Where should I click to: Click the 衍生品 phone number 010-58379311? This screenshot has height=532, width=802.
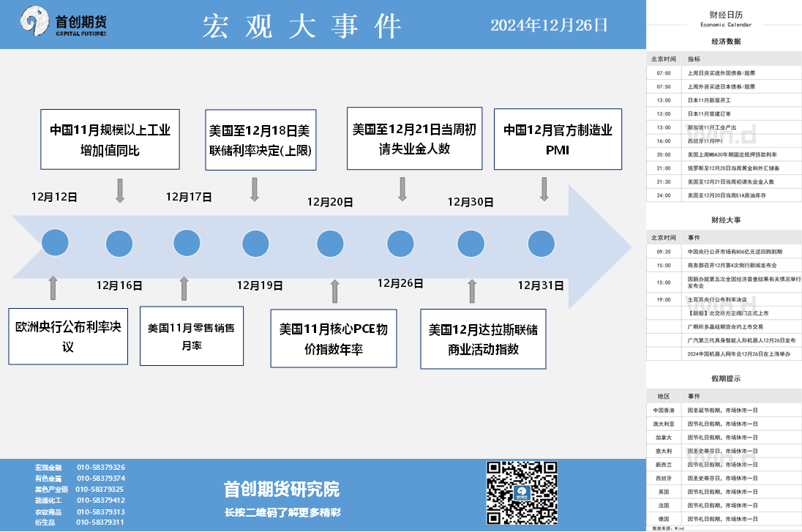[x=100, y=522]
